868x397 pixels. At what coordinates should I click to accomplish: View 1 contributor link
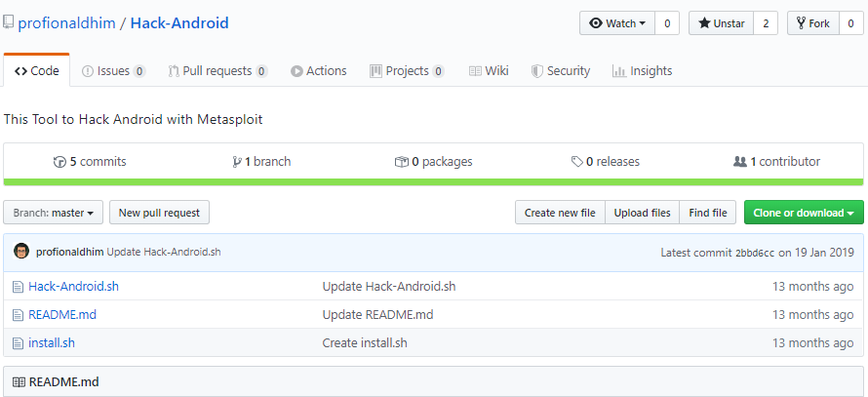click(776, 162)
